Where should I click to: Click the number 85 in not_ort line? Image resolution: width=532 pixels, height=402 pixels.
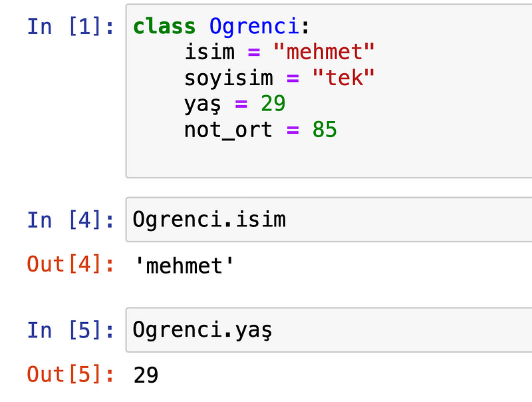[325, 129]
